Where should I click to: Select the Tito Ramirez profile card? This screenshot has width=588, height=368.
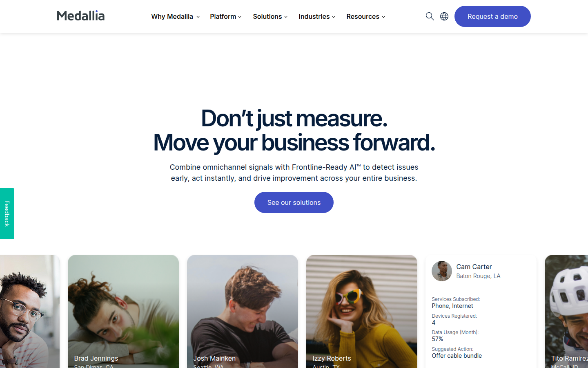pos(566,311)
